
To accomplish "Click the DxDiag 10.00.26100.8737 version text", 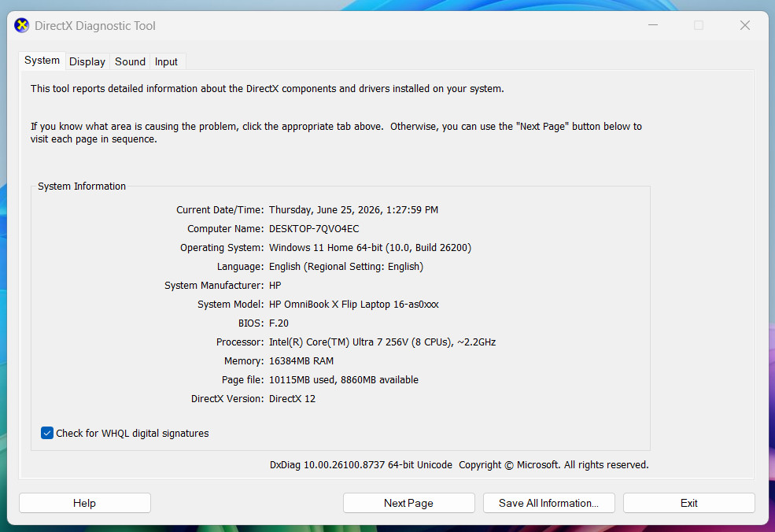I will pyautogui.click(x=361, y=465).
